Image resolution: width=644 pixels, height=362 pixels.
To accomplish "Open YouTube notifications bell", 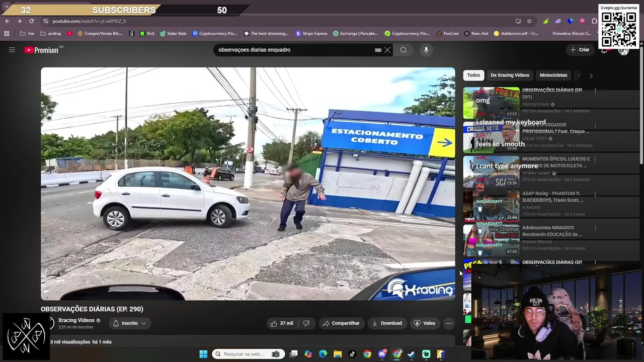I will tap(604, 50).
